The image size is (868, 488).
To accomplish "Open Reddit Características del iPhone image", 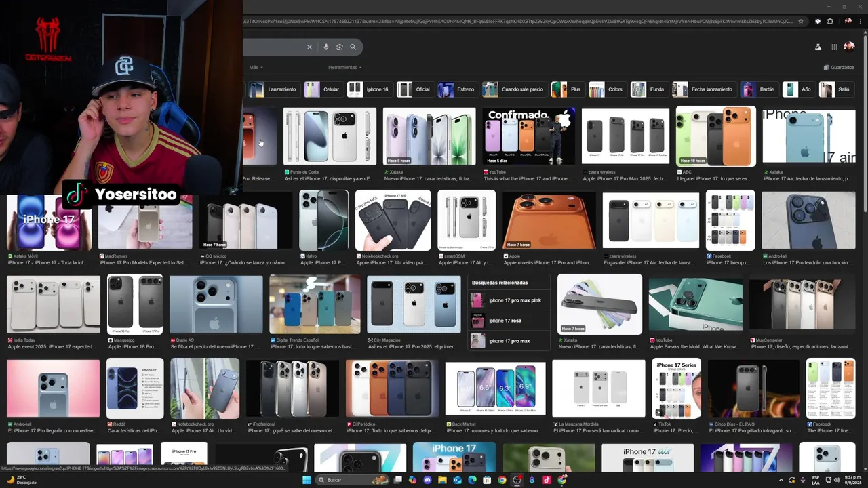I will pos(135,388).
